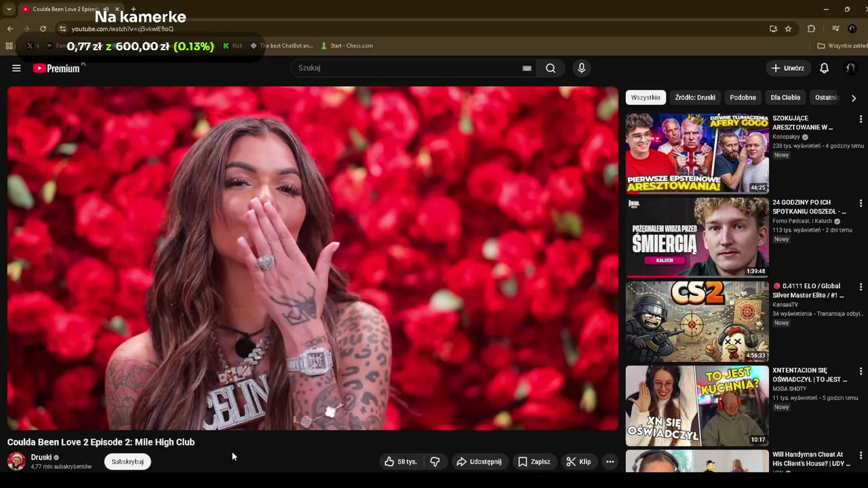Image resolution: width=868 pixels, height=488 pixels.
Task: Click the magnifier search button
Action: [x=551, y=68]
